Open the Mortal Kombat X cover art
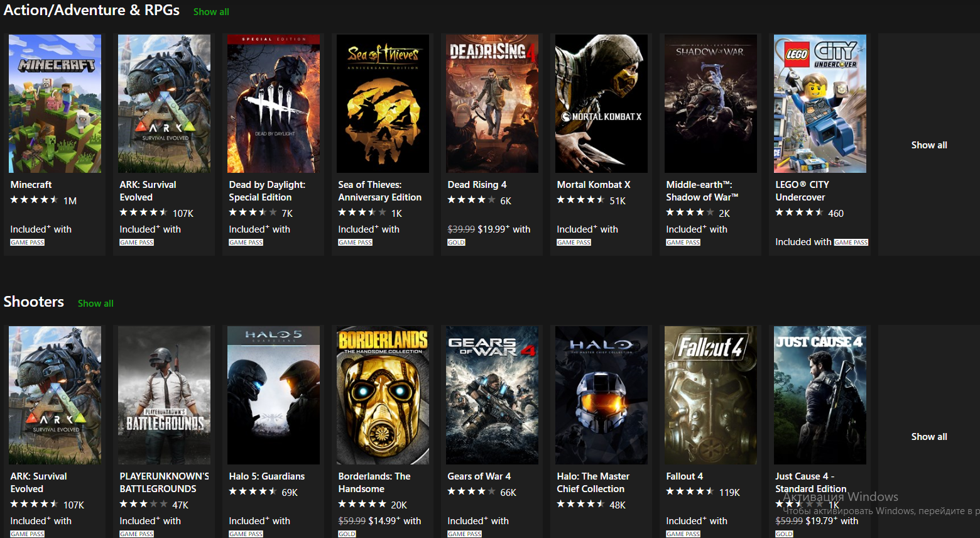The height and width of the screenshot is (538, 980). tap(601, 104)
